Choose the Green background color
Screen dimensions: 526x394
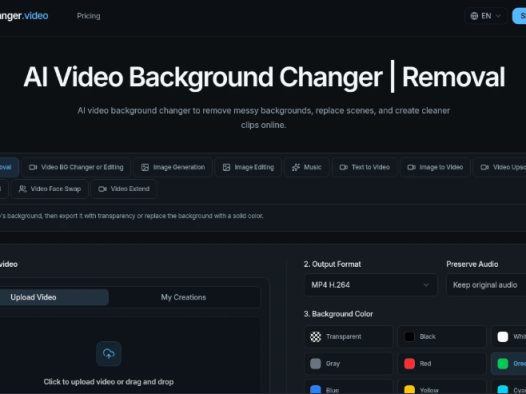(x=509, y=363)
